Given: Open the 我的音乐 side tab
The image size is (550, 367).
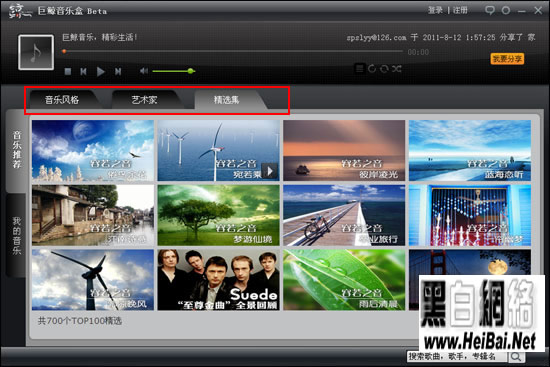Looking at the screenshot, I should [16, 235].
